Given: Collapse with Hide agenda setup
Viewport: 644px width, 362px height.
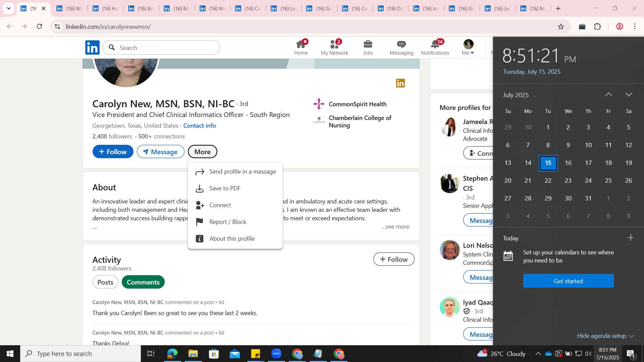Looking at the screenshot, I should (605, 336).
